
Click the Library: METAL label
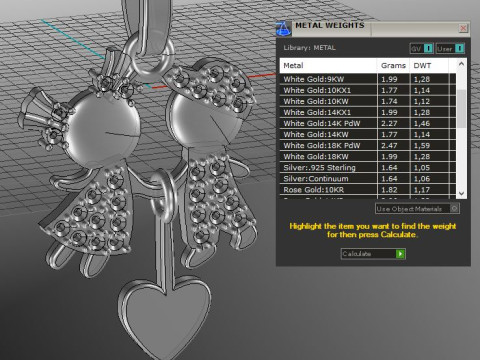click(309, 48)
